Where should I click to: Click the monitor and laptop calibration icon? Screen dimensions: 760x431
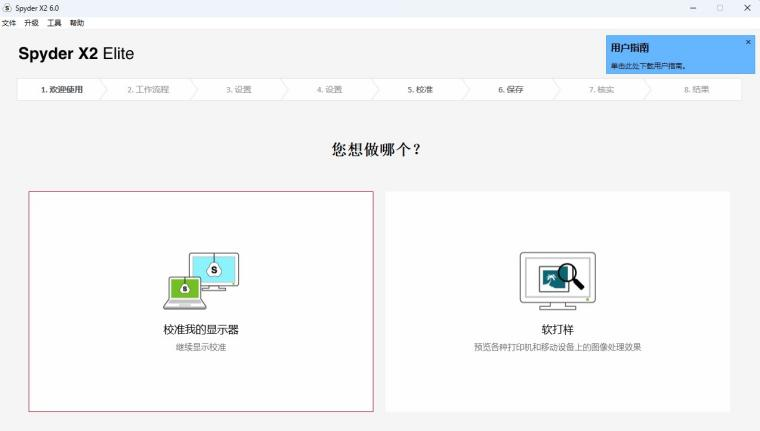[x=201, y=281]
